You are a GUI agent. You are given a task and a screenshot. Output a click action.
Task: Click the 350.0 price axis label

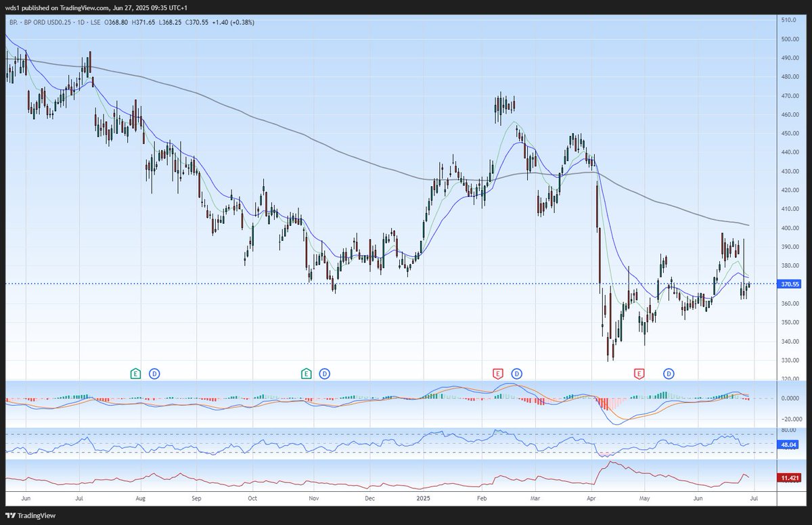pos(789,323)
